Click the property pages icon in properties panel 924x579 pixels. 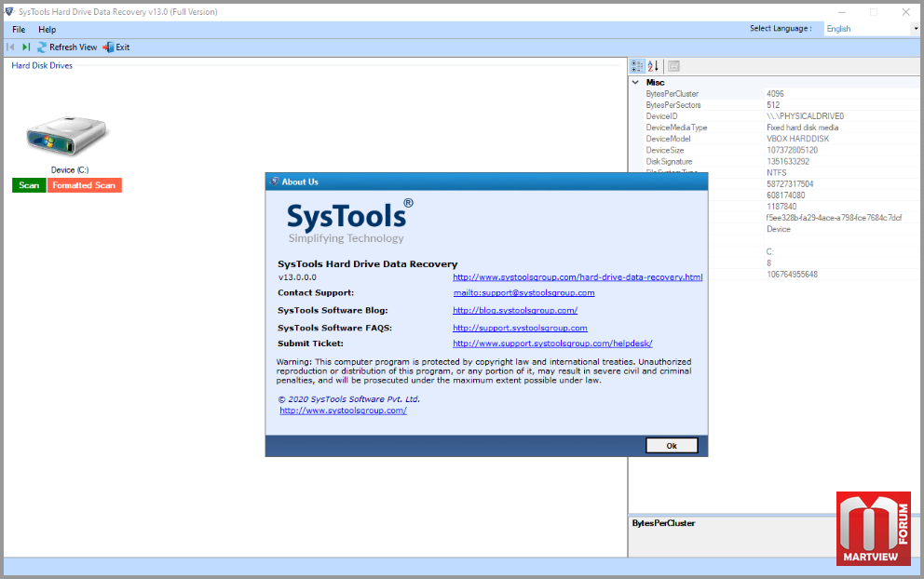point(673,66)
